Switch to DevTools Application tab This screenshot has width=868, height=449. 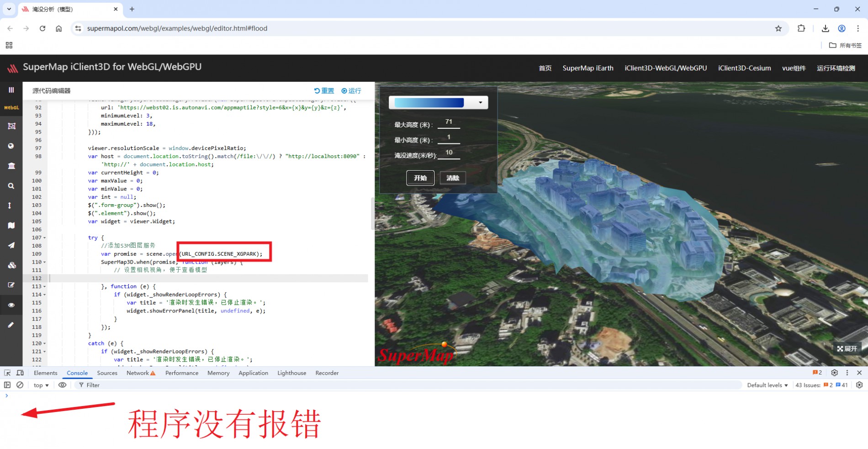click(254, 373)
